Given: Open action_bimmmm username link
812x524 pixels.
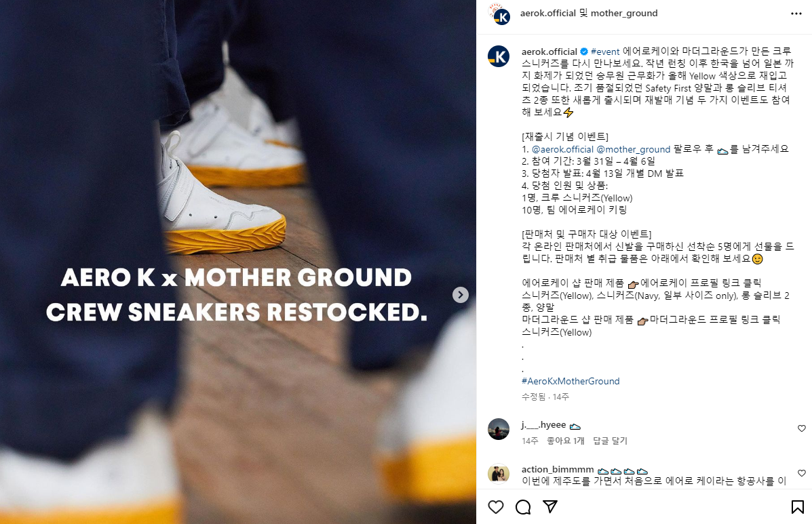Looking at the screenshot, I should coord(558,470).
